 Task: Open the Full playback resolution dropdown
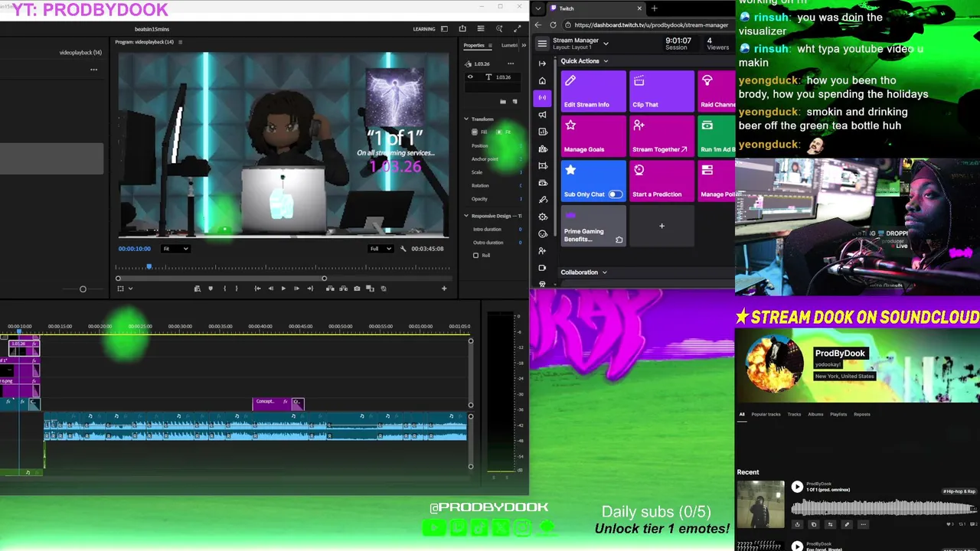[x=381, y=249]
